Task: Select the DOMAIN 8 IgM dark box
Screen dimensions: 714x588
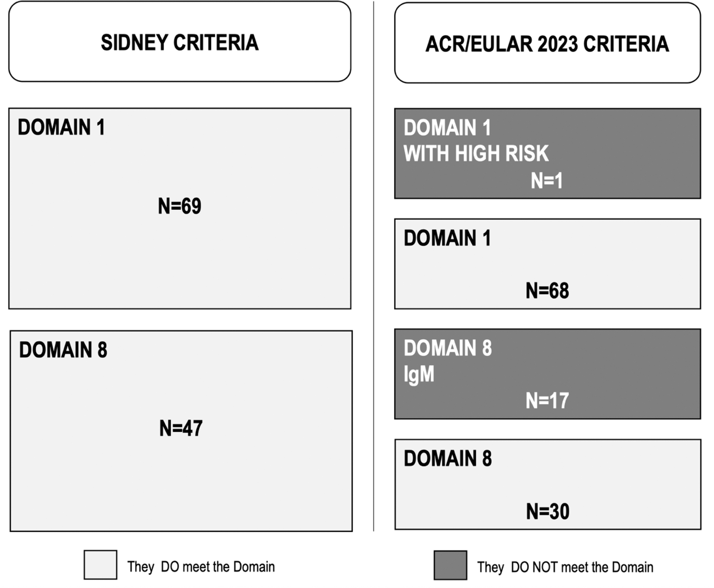Action: pyautogui.click(x=547, y=374)
